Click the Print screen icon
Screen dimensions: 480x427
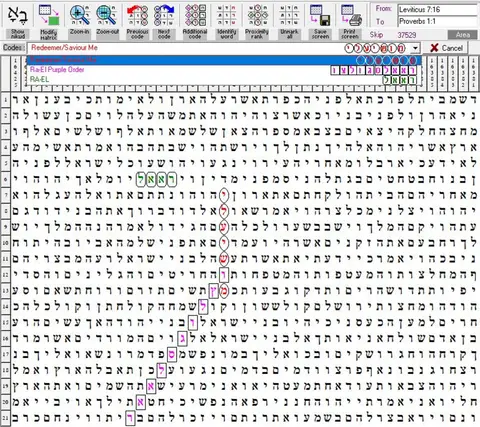pos(350,15)
